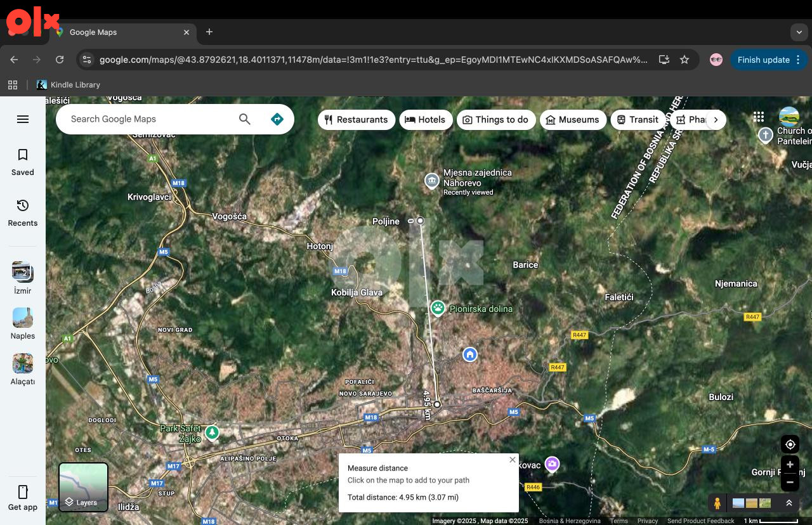Zoom out on the map

pos(790,482)
